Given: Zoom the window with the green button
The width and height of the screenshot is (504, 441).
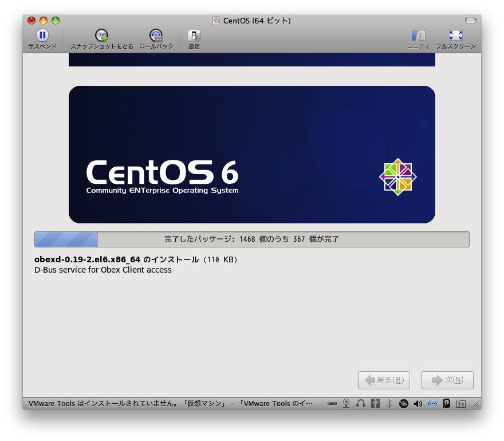Looking at the screenshot, I should 56,21.
